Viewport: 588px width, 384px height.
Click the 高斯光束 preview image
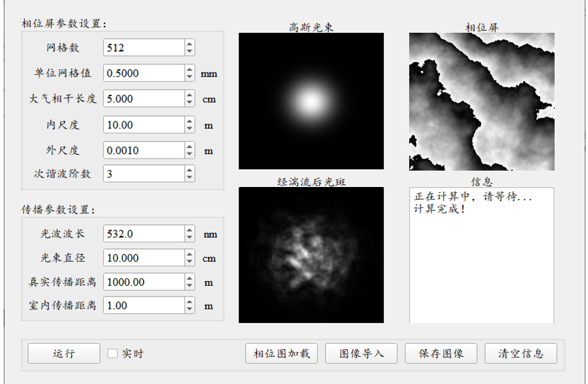311,101
